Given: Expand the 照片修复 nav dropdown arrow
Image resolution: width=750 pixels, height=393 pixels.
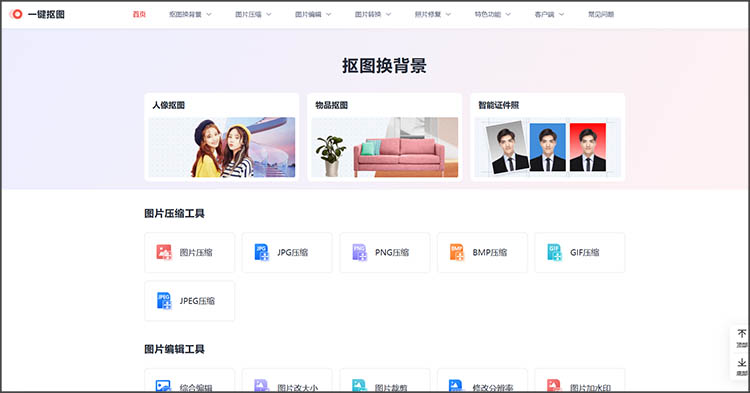Looking at the screenshot, I should 448,14.
